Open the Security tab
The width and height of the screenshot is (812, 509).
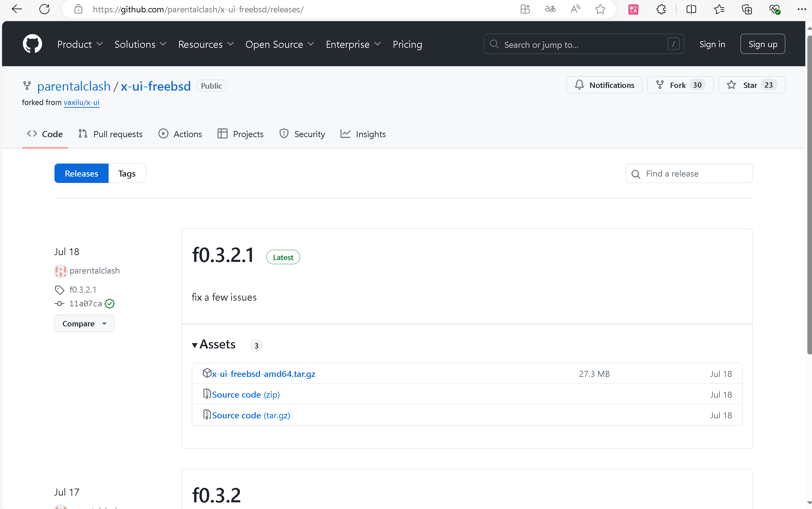302,134
